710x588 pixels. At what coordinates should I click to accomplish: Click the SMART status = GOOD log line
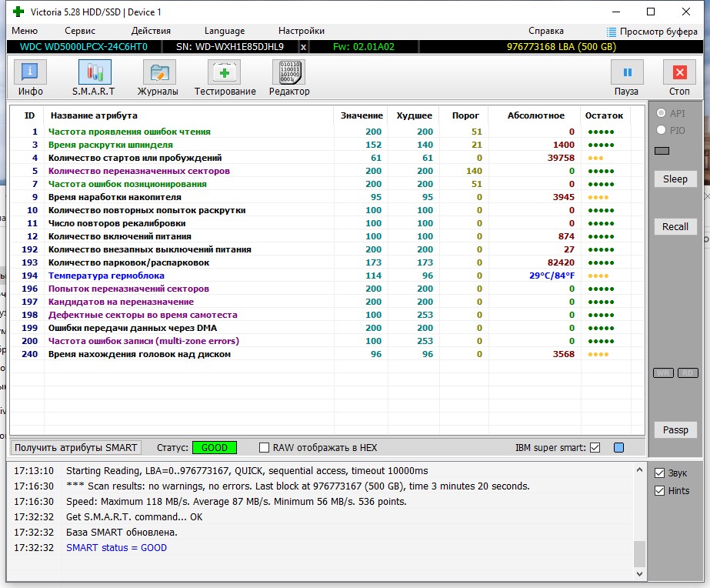pyautogui.click(x=116, y=548)
